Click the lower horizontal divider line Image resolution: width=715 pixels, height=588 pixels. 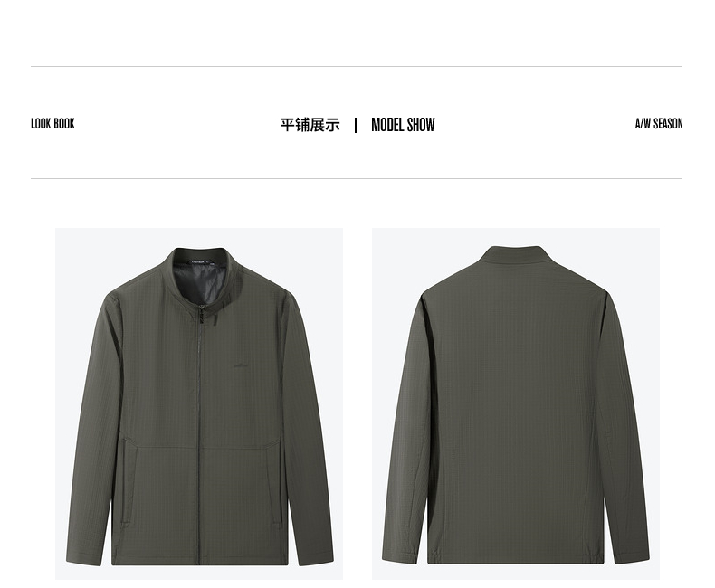point(356,179)
